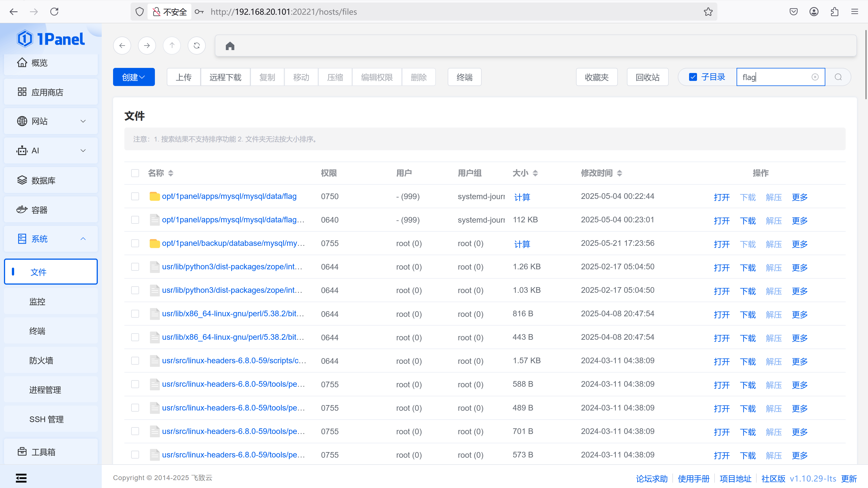Click the 回收站 recycle bin button
This screenshot has height=488, width=868.
pos(647,77)
